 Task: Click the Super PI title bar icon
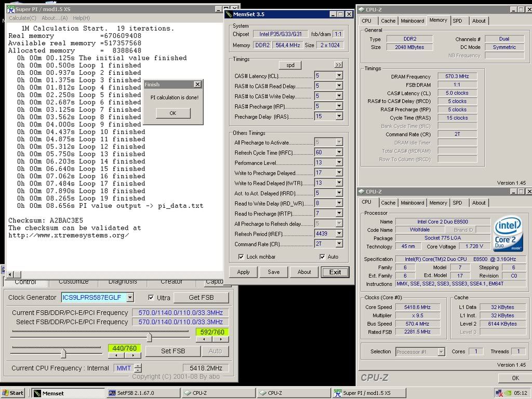pos(11,9)
